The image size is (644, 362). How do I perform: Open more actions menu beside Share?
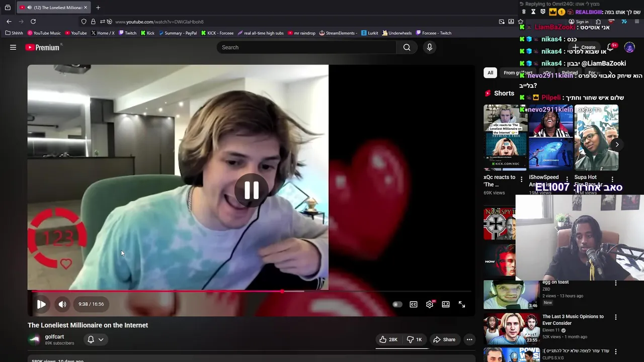click(469, 339)
